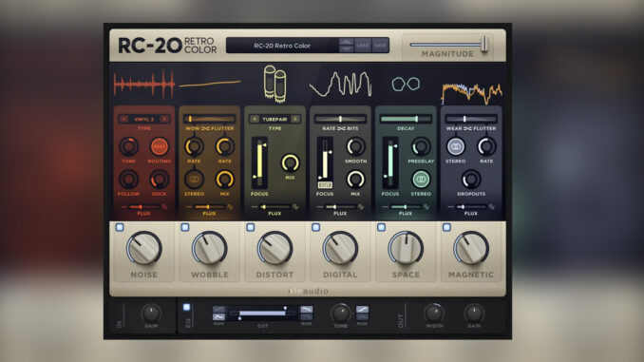
Task: Click the Space DECAY slider
Action: click(x=406, y=119)
